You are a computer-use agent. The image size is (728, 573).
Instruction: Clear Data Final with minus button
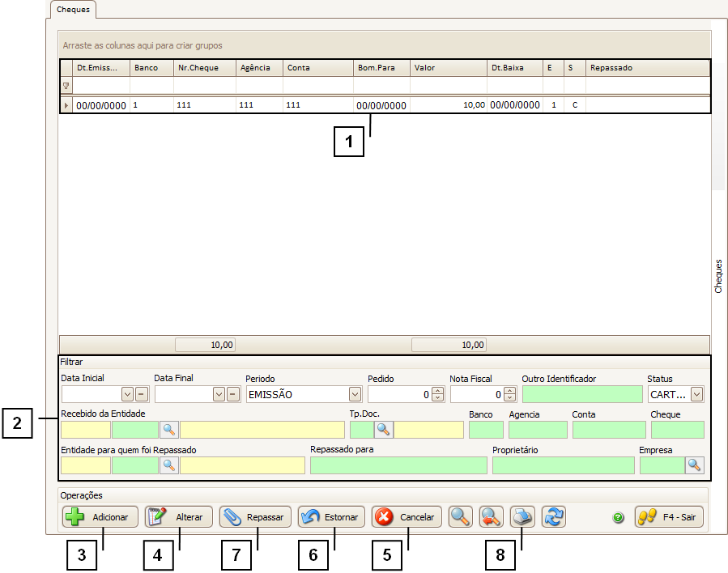pos(234,394)
